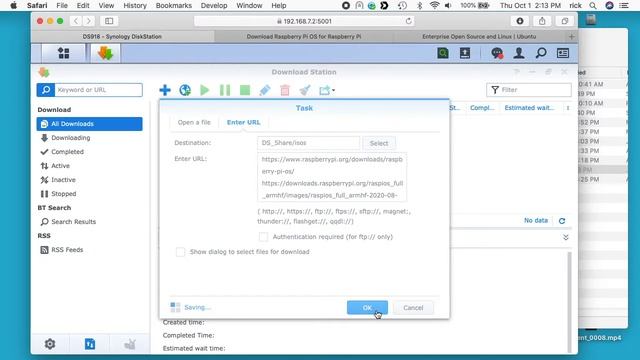Image resolution: width=640 pixels, height=360 pixels.
Task: Open the DSM user options person icon
Action: pos(519,53)
